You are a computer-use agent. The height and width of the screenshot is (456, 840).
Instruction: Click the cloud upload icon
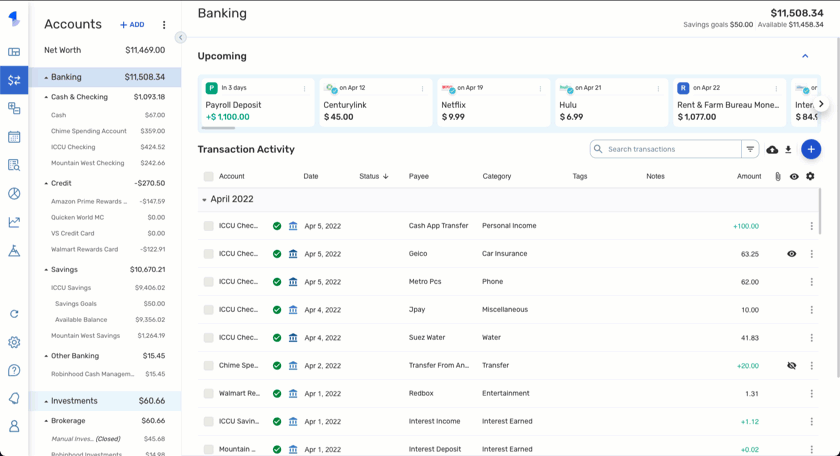772,149
